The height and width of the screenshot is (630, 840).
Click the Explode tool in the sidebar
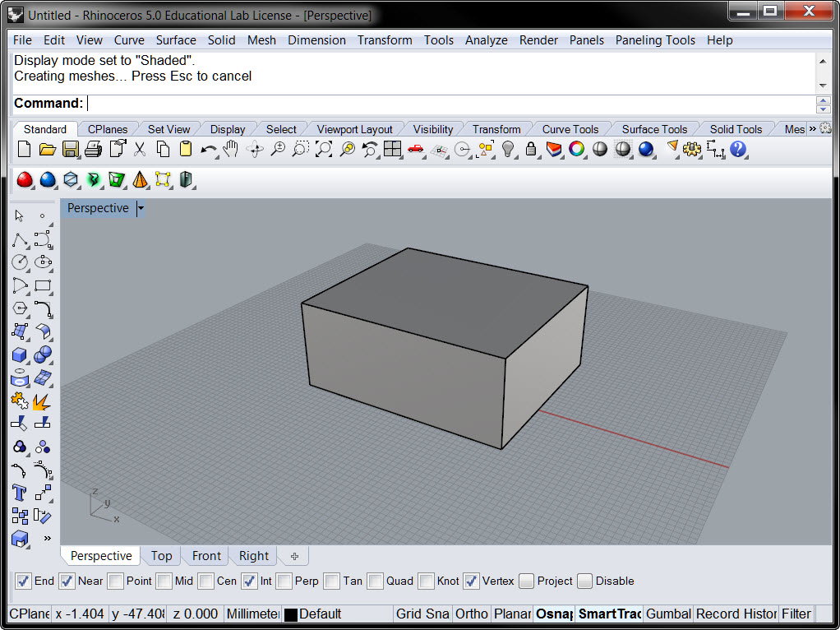click(42, 401)
